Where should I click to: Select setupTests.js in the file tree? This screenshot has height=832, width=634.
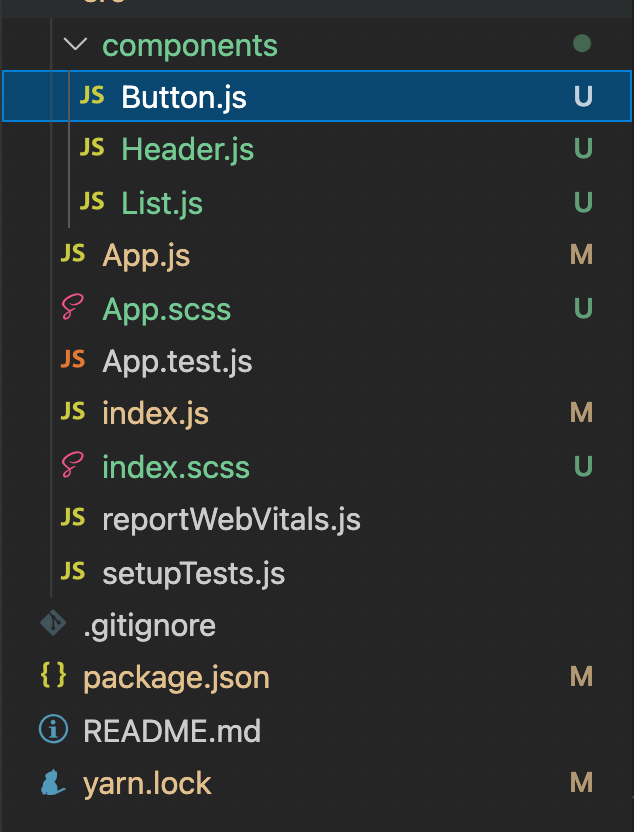point(193,573)
